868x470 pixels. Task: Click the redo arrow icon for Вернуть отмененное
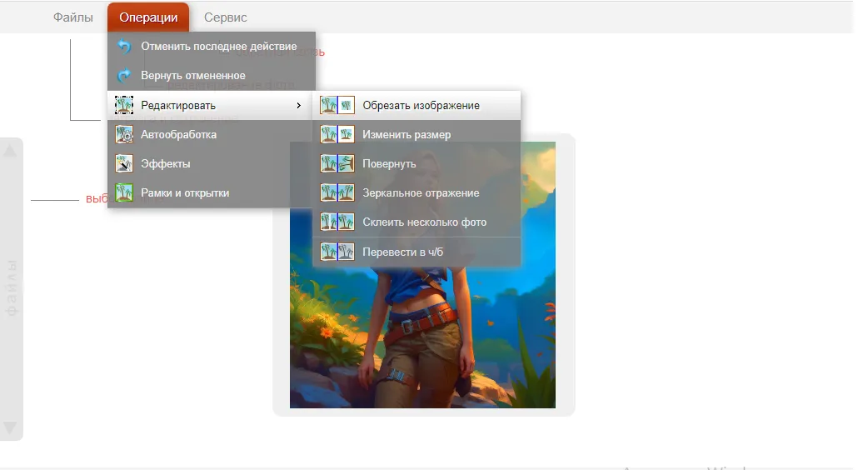[124, 76]
